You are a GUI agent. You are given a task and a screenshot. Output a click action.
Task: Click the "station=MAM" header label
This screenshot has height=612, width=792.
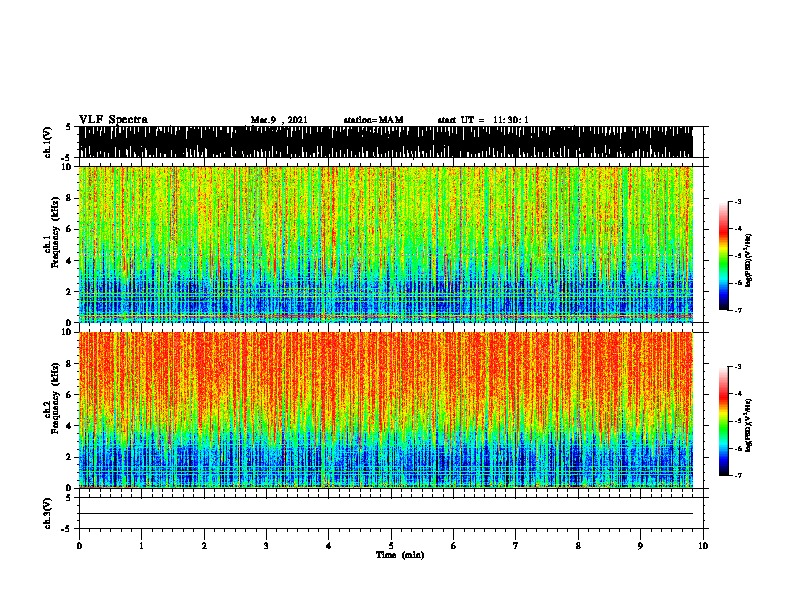click(x=373, y=120)
